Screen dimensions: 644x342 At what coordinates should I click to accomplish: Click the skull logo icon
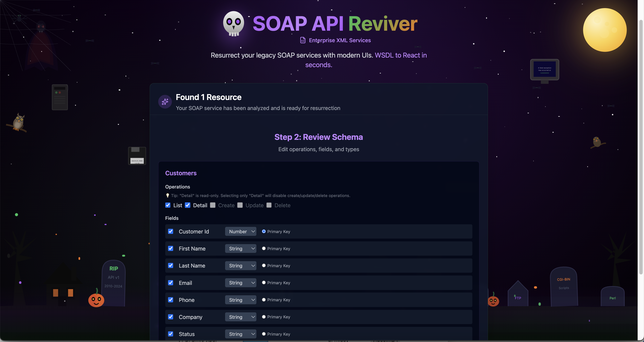point(233,23)
